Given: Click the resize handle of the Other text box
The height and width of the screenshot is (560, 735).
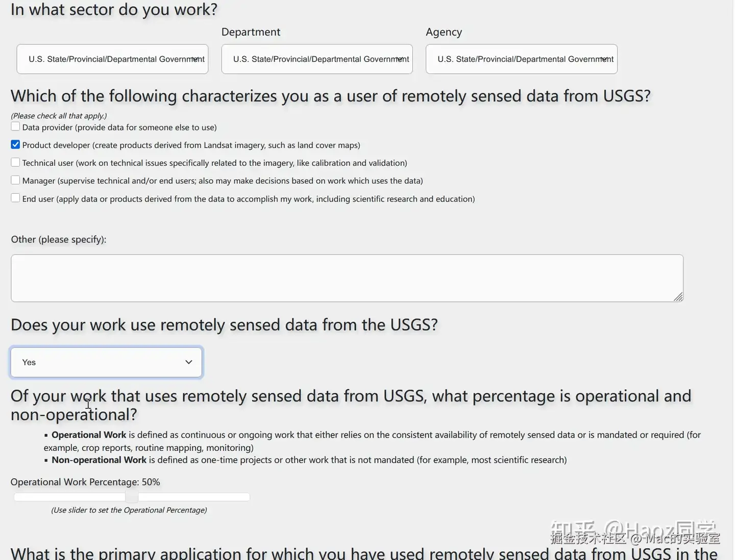Looking at the screenshot, I should (x=678, y=297).
